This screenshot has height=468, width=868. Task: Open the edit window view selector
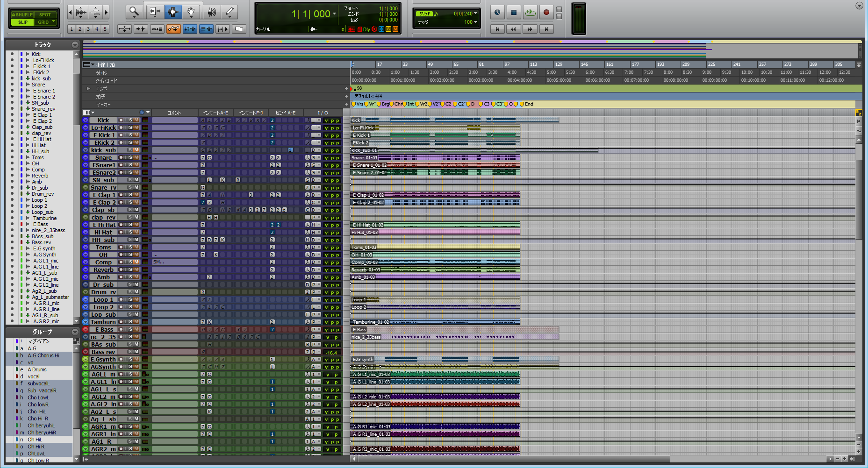88,113
